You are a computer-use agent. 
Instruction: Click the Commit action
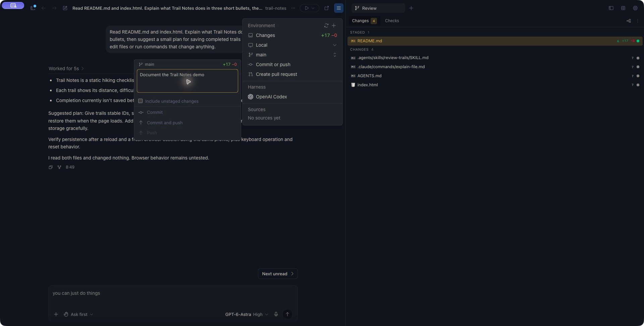point(187,112)
